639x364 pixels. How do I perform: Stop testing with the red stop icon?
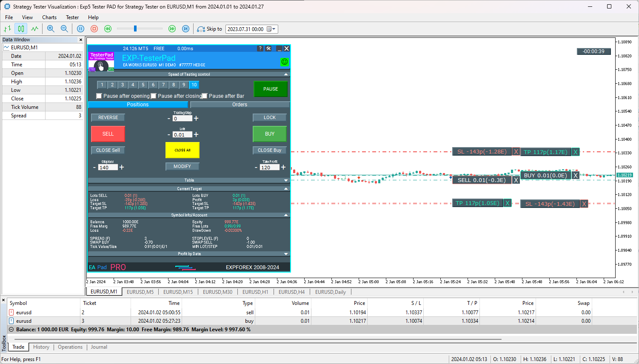[x=94, y=29]
